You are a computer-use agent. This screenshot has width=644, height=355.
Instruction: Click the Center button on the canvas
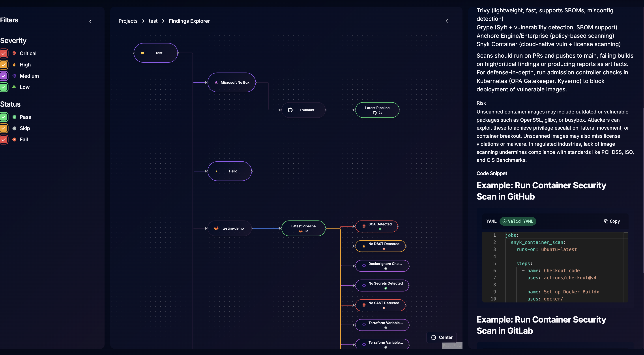click(x=442, y=337)
